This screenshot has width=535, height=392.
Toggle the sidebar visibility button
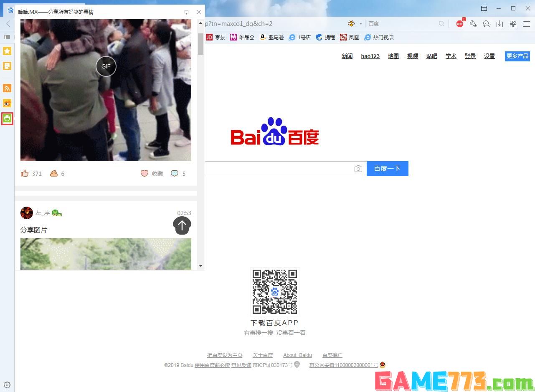7,37
